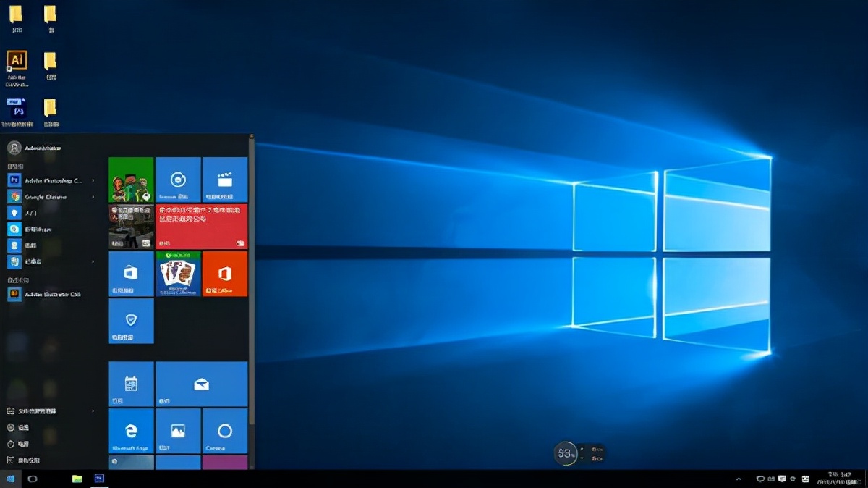
Task: Open Skype from the Start menu list
Action: 43,229
